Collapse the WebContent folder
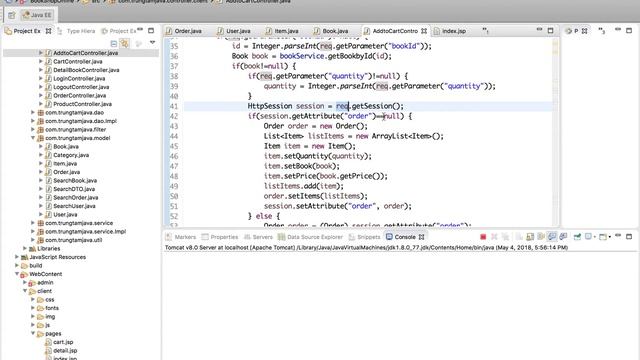 coord(17,274)
